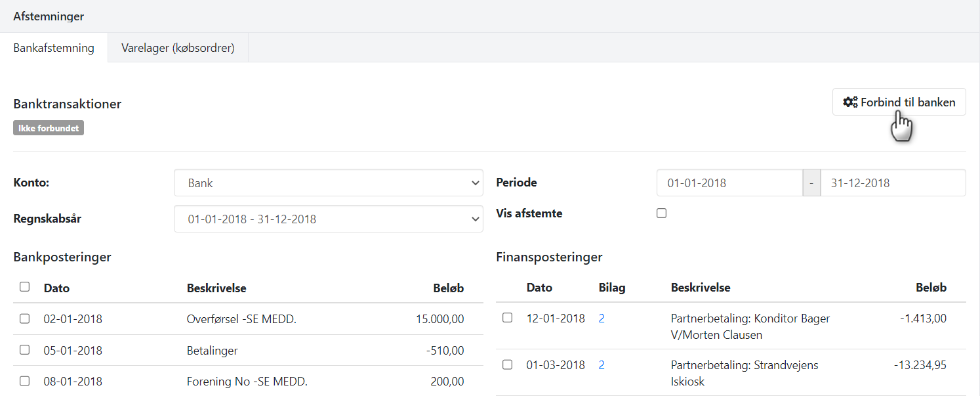Viewport: 980px width, 396px height.
Task: Open Bilag 2 for Strandvejens Iskiosk
Action: pyautogui.click(x=602, y=364)
